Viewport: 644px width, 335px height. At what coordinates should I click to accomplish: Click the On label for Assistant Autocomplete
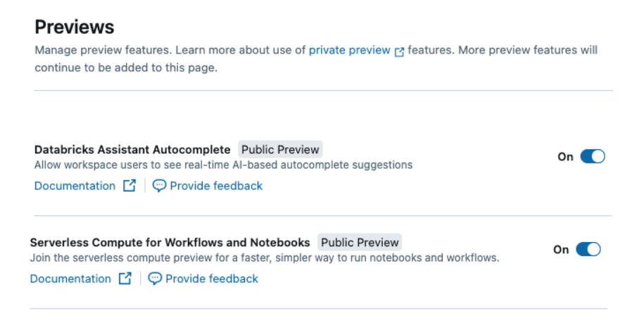(x=565, y=157)
